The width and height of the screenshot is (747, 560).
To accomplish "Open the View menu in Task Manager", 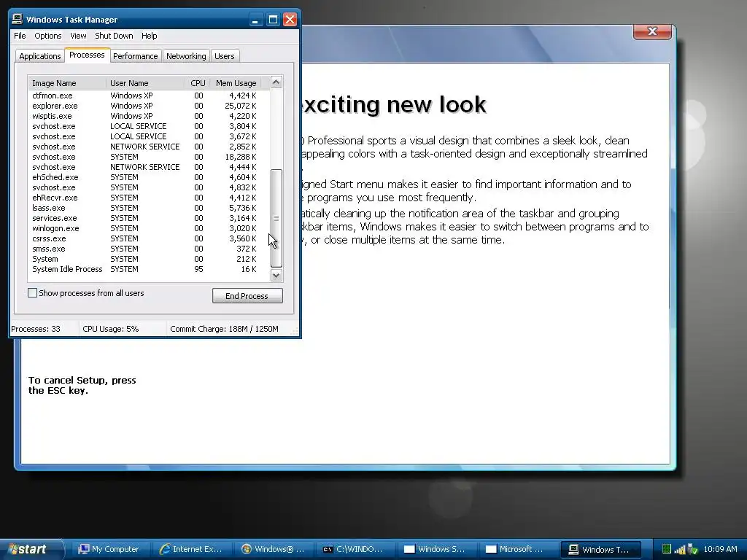I will point(78,36).
